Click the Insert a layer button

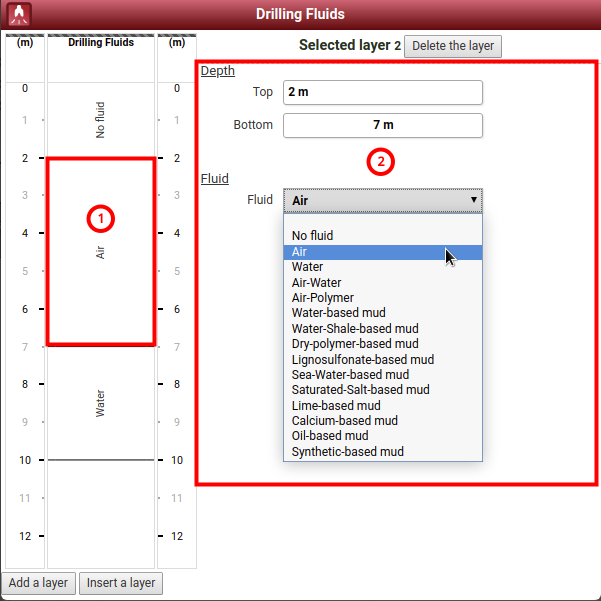[x=121, y=583]
